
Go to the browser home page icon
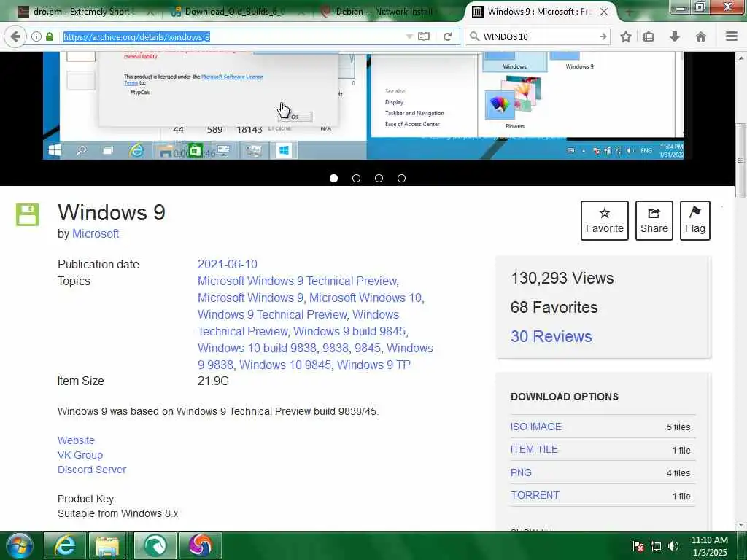[701, 36]
